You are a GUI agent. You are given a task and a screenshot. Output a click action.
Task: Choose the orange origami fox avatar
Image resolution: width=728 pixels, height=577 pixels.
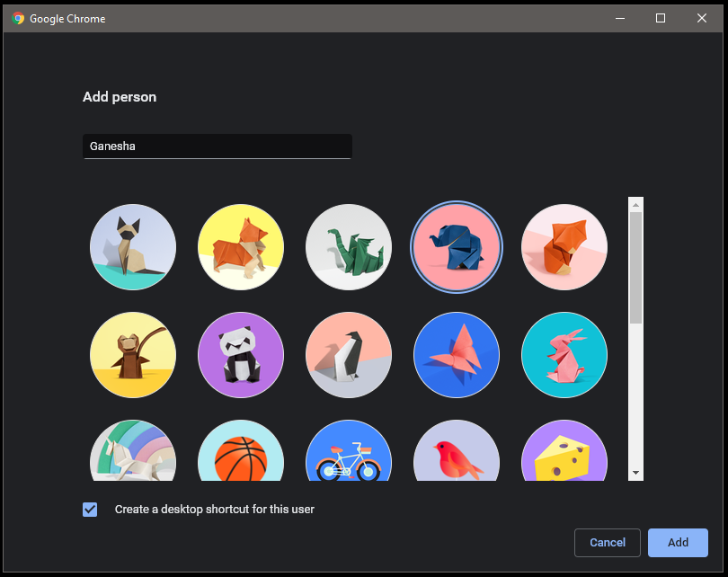coord(564,247)
